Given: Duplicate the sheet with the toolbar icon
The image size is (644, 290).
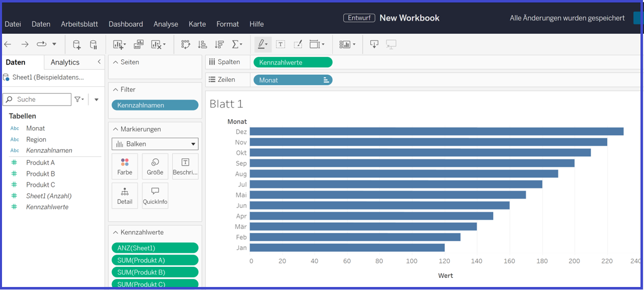Looking at the screenshot, I should (138, 45).
